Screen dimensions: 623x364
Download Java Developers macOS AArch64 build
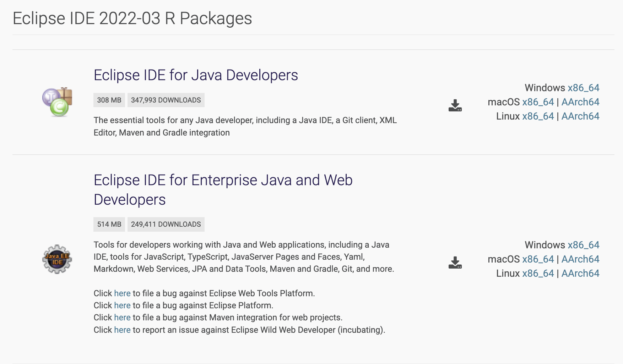580,102
